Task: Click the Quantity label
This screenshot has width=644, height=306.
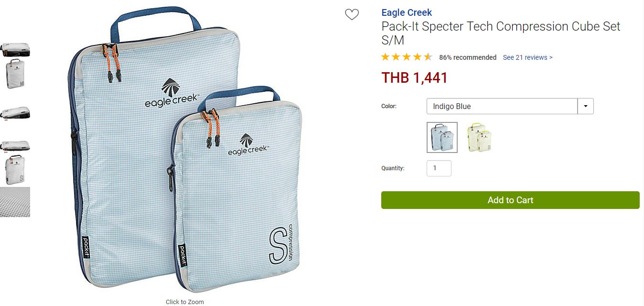Action: (393, 168)
